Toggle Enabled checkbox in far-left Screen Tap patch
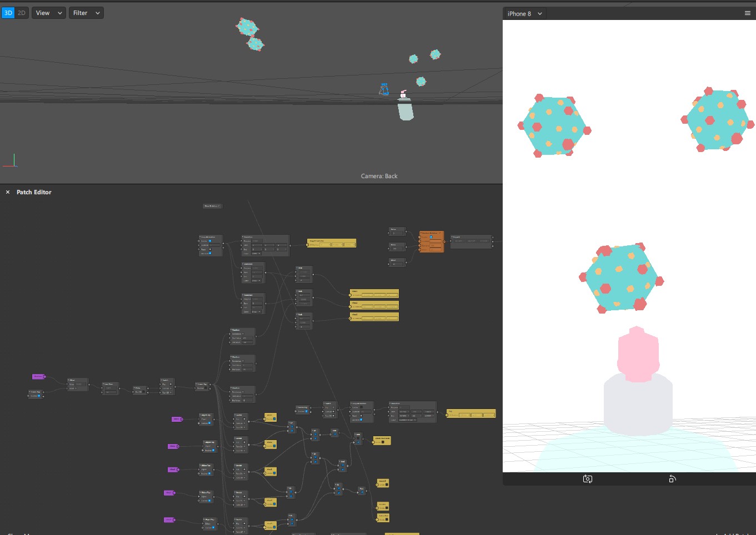756x535 pixels. pos(39,396)
